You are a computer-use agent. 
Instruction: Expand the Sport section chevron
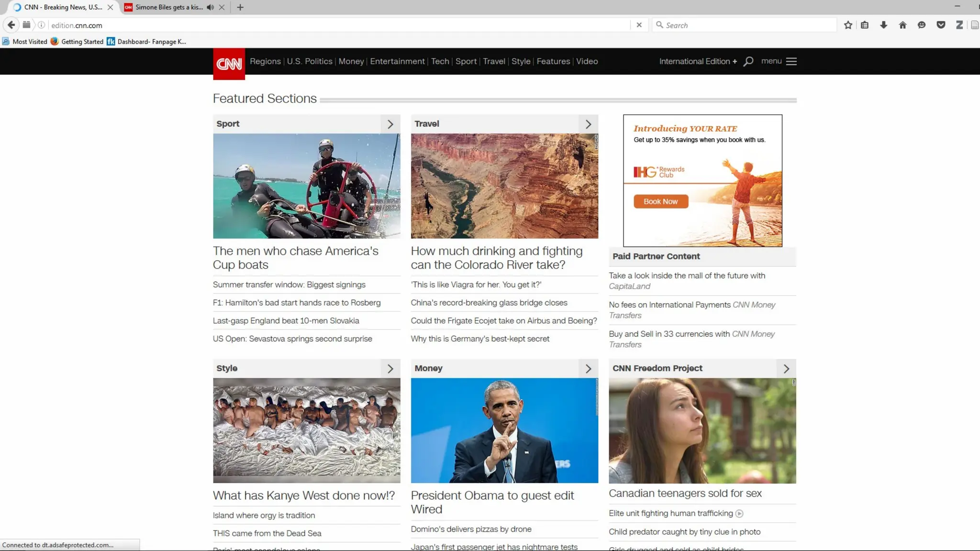(390, 124)
